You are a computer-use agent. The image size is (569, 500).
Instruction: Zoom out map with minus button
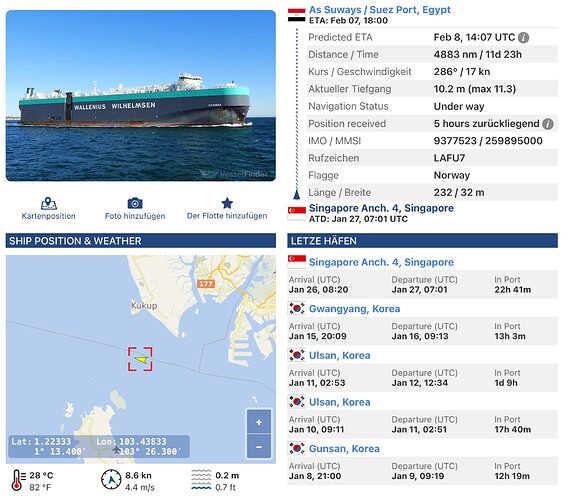click(x=259, y=447)
